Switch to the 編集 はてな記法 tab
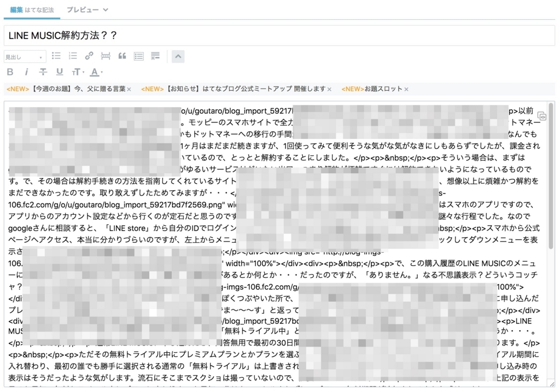Screen dimensions: 560x392 pyautogui.click(x=32, y=10)
